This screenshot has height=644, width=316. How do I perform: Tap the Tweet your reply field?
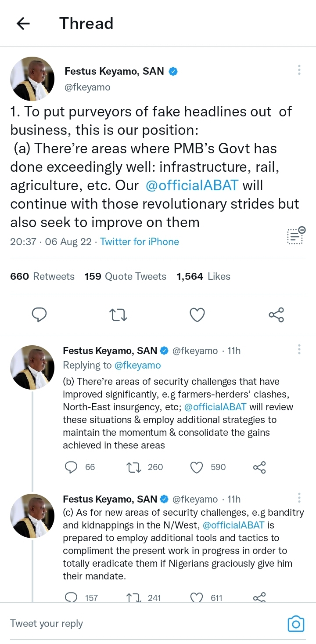tap(132, 624)
